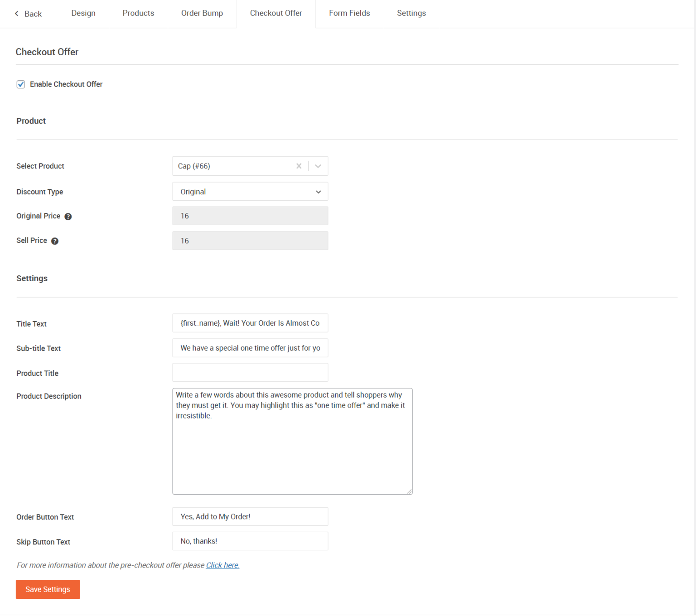Screen dimensions: 696x616
Task: Click the Save Settings button
Action: coord(48,589)
